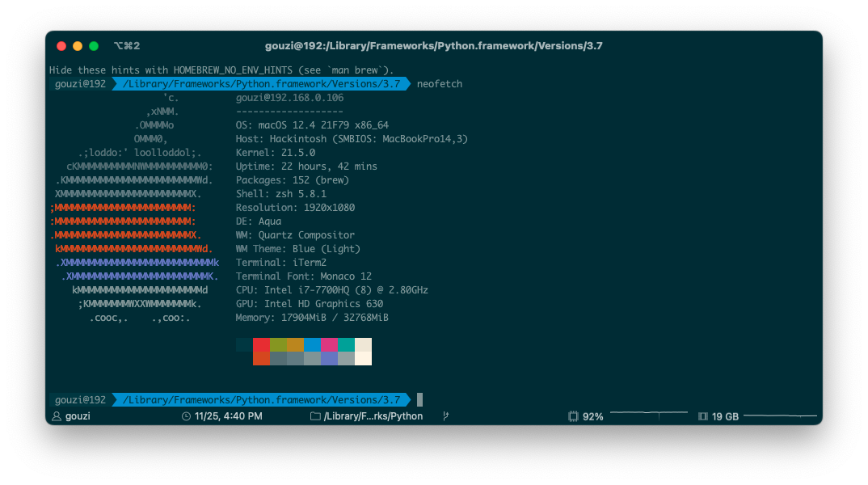This screenshot has height=485, width=868.
Task: Click "gouzi@192" in the top prompt
Action: [x=80, y=84]
